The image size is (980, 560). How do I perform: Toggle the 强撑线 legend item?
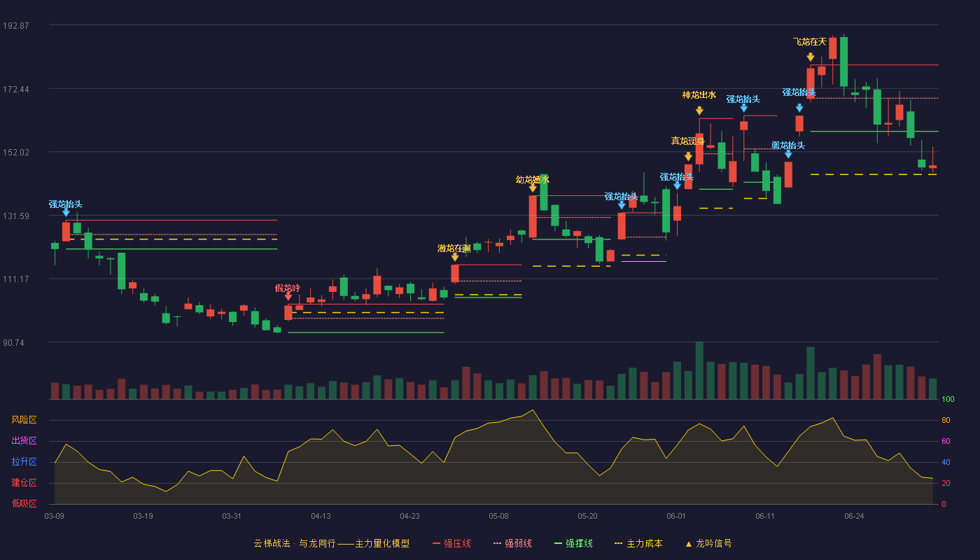pos(573,543)
